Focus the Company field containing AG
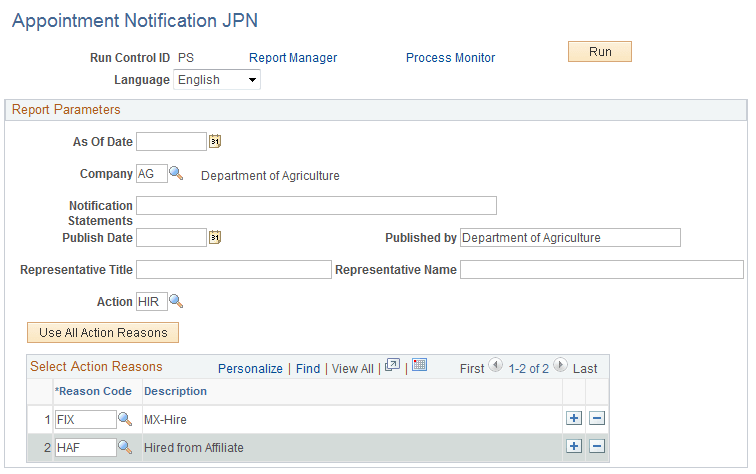The image size is (756, 474). (152, 174)
